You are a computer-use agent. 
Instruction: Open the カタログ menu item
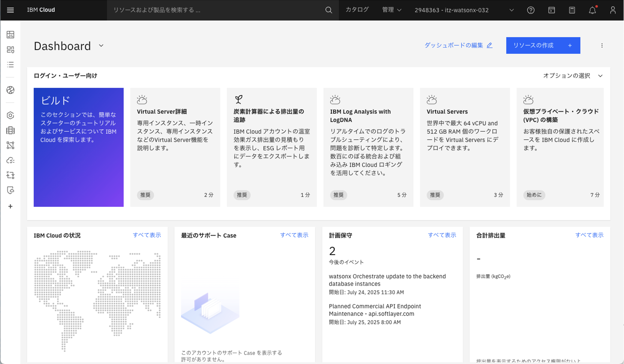357,10
